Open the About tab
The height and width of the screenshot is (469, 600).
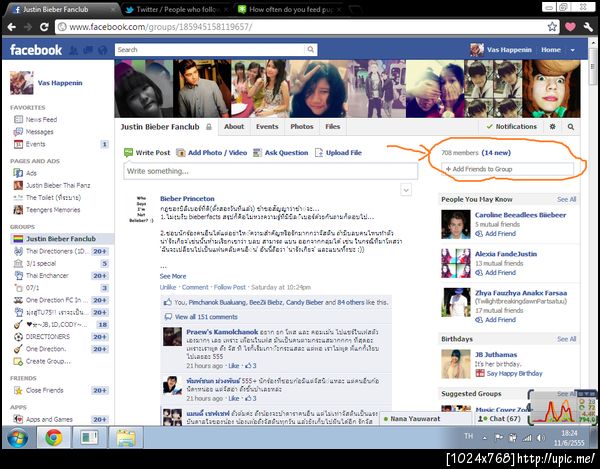(x=234, y=127)
